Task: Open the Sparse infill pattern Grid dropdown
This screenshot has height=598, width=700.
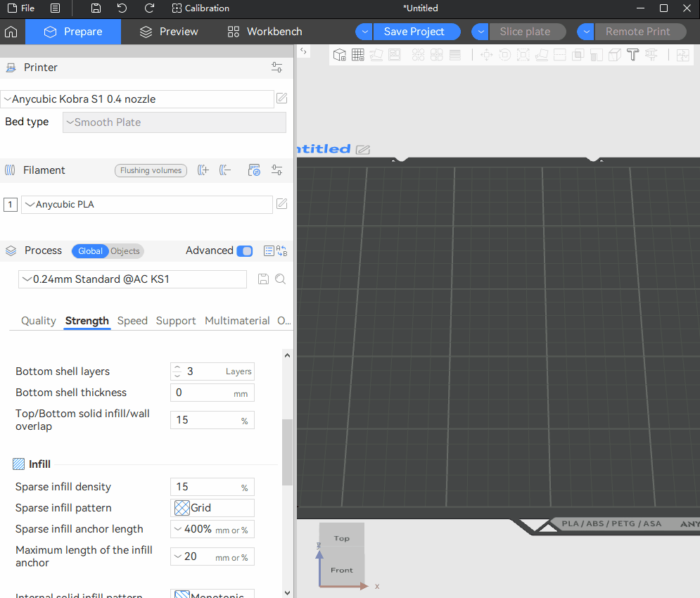Action: click(x=212, y=508)
